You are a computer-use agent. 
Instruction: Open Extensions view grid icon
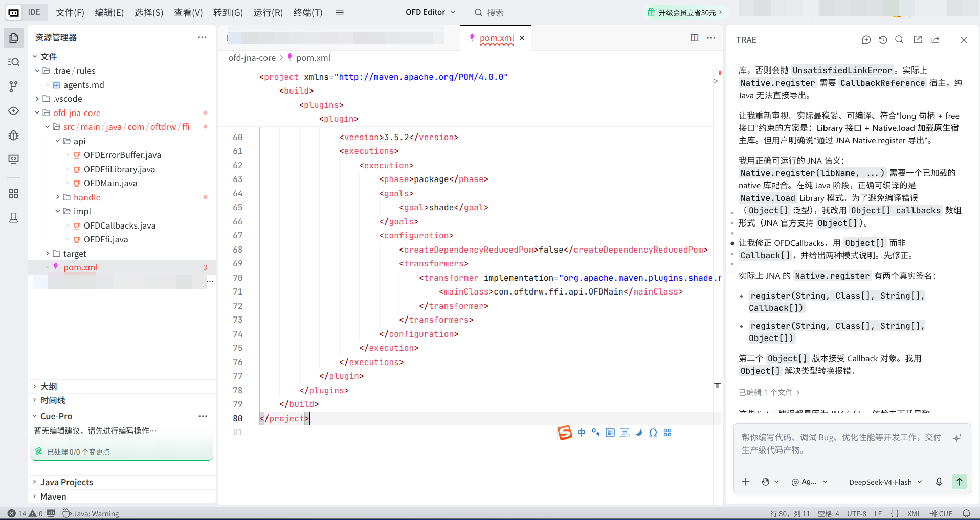[x=14, y=193]
